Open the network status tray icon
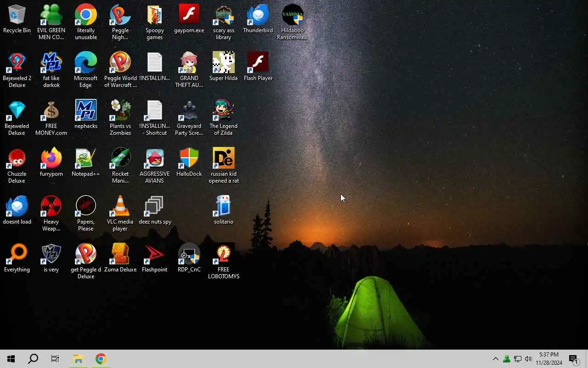The image size is (588, 368). [x=518, y=359]
